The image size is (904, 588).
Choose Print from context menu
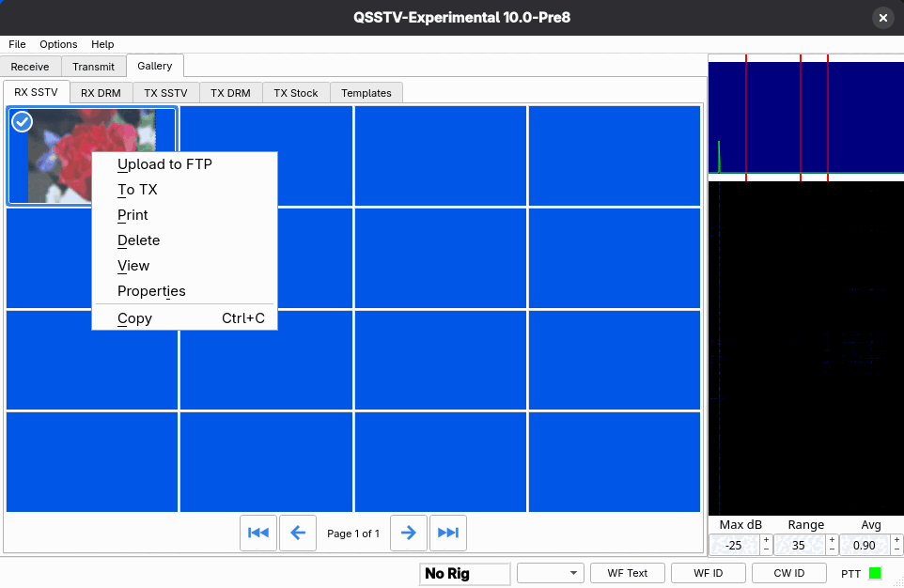184,215
